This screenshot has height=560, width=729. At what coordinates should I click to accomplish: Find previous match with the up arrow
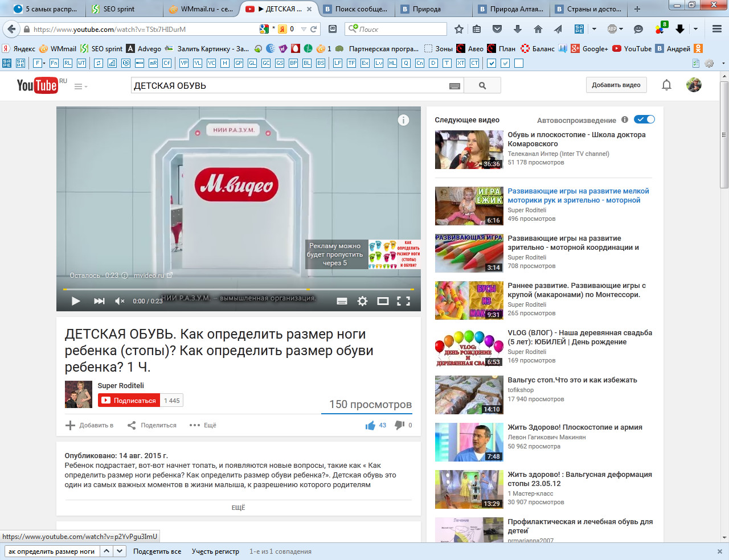(107, 551)
